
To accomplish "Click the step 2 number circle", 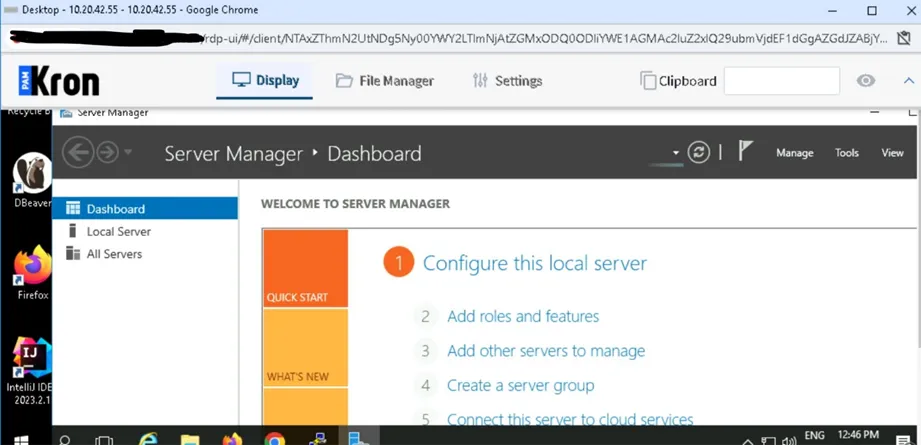I will point(426,316).
